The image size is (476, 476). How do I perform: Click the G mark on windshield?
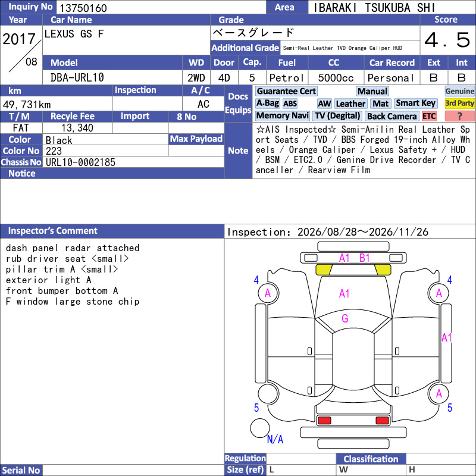pos(345,318)
